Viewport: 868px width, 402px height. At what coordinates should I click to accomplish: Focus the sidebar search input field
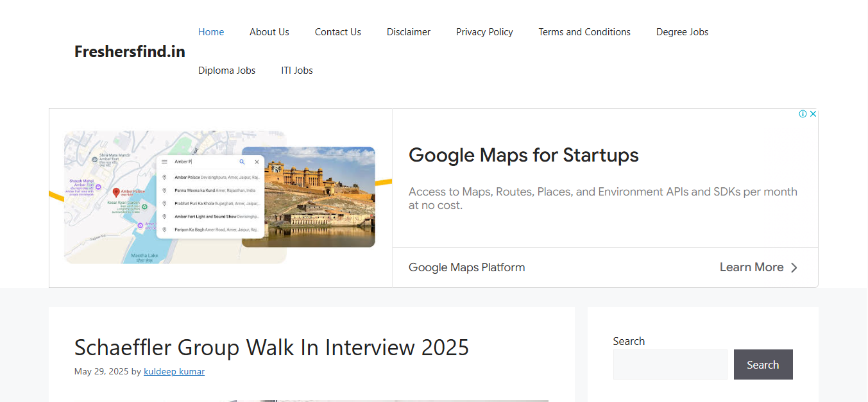point(670,365)
